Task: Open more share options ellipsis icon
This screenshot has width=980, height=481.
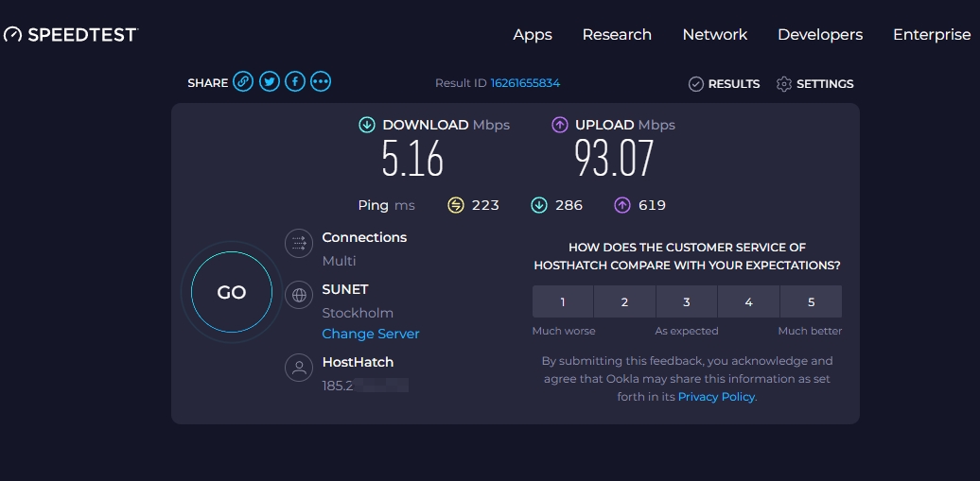Action: pyautogui.click(x=321, y=82)
